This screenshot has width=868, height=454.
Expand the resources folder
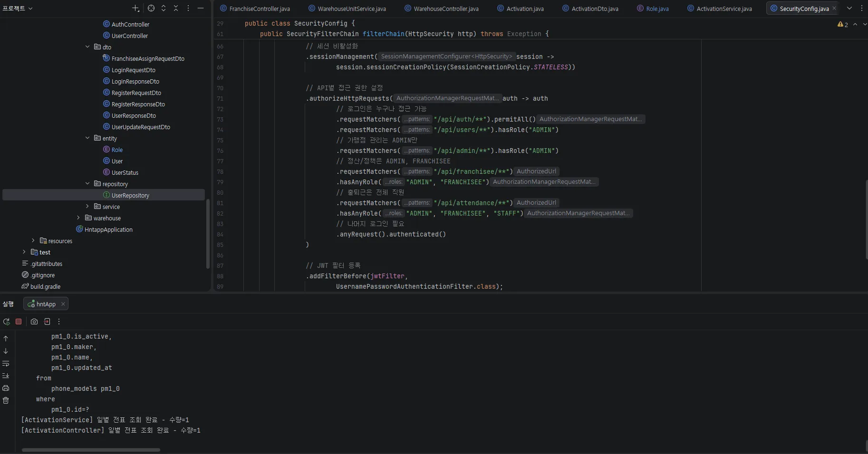(x=33, y=241)
